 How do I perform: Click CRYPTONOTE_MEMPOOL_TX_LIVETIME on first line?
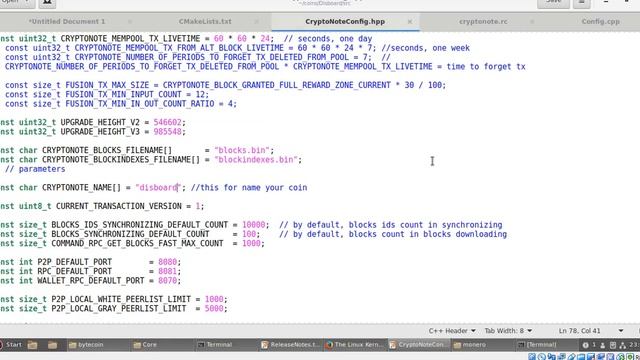click(x=130, y=39)
